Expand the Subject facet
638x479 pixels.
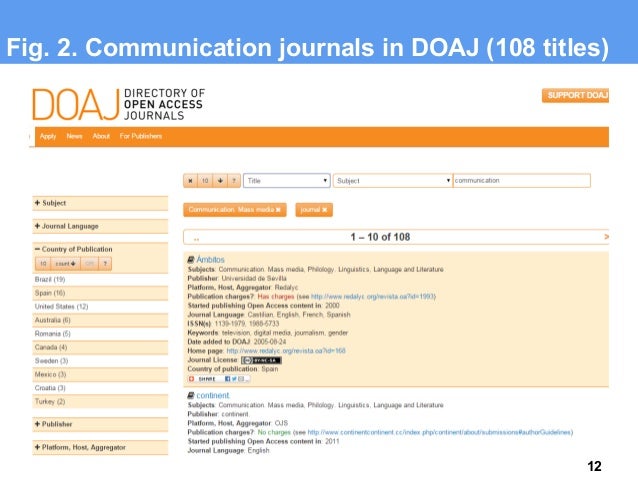[x=100, y=203]
